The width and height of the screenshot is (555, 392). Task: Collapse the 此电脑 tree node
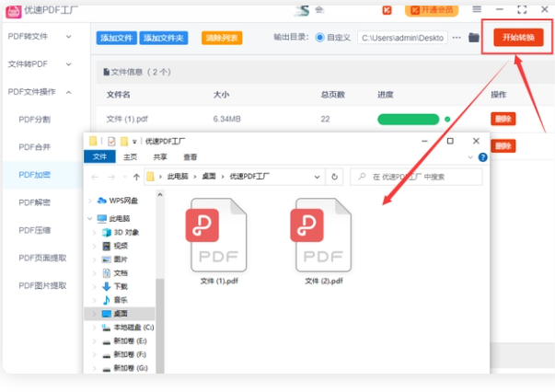pyautogui.click(x=90, y=219)
